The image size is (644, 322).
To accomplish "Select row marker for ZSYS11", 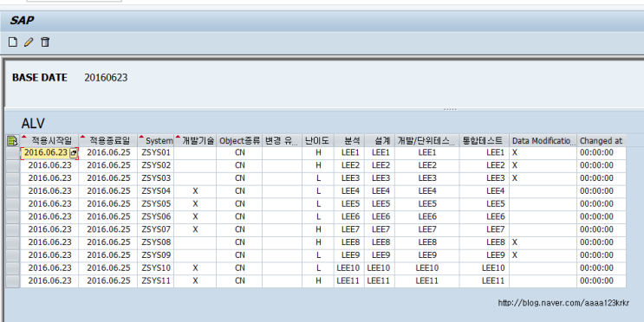I will 13,281.
